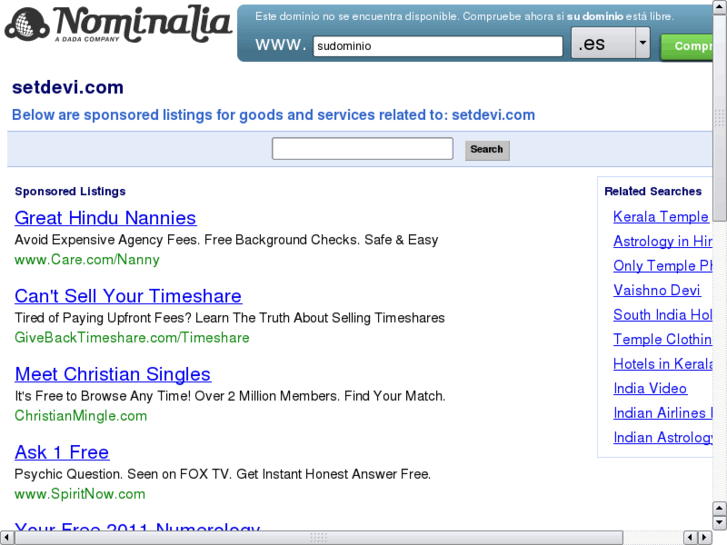Open the Indian Astrology related search
The image size is (727, 545).
663,438
